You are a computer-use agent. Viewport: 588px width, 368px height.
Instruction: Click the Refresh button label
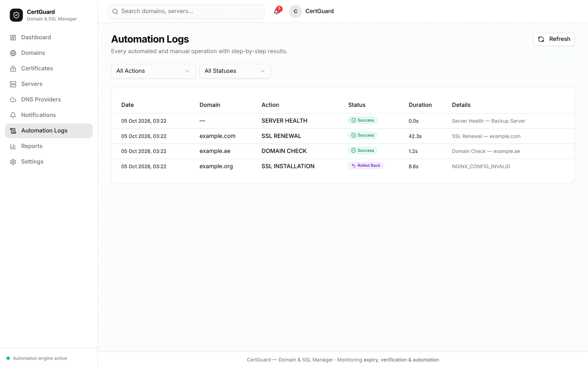560,39
